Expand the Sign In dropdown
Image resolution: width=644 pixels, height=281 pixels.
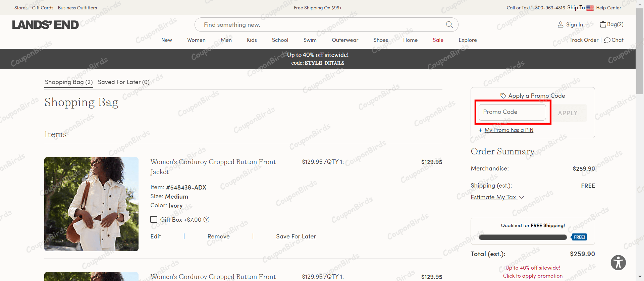point(587,24)
